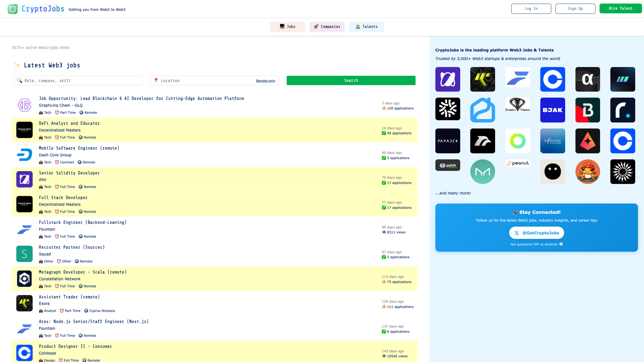The height and width of the screenshot is (362, 644).
Task: Click the Informal Systems company logo
Action: pyautogui.click(x=552, y=141)
